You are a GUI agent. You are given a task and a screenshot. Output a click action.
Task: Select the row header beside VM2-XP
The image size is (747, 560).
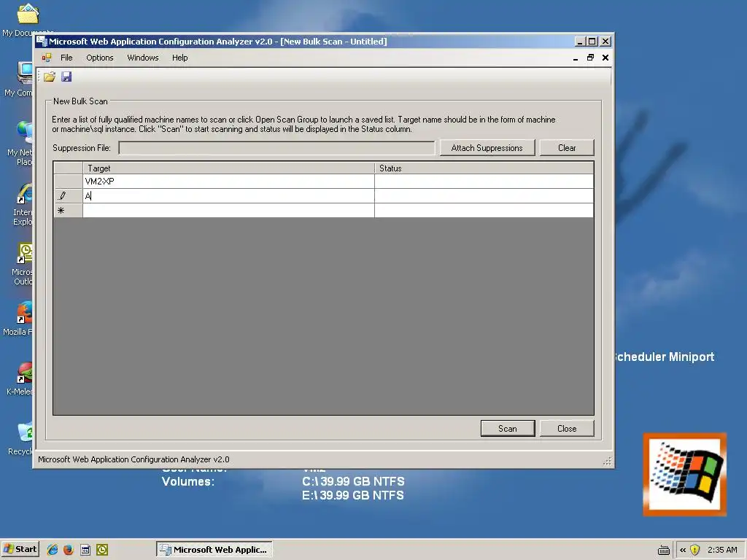[x=68, y=182]
